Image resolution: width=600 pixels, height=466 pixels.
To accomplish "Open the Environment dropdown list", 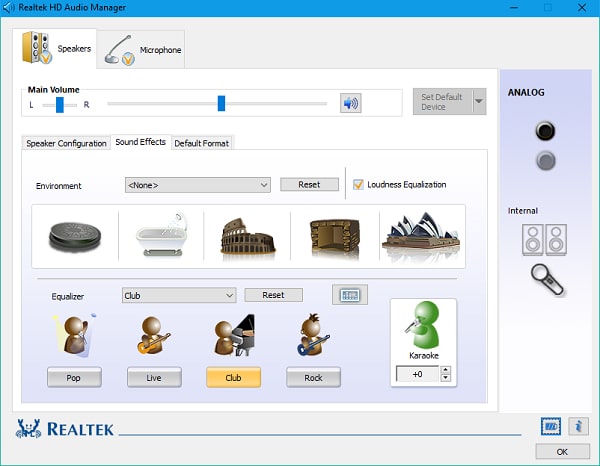I will [x=264, y=185].
